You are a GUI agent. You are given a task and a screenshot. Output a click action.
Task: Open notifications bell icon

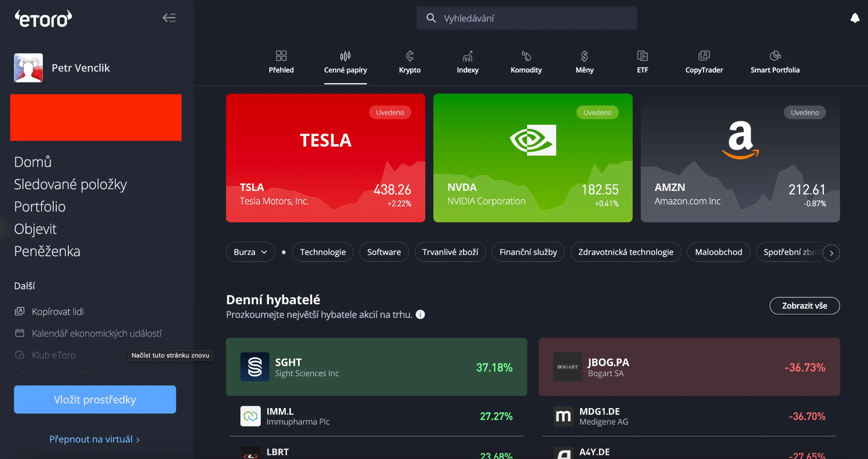854,18
